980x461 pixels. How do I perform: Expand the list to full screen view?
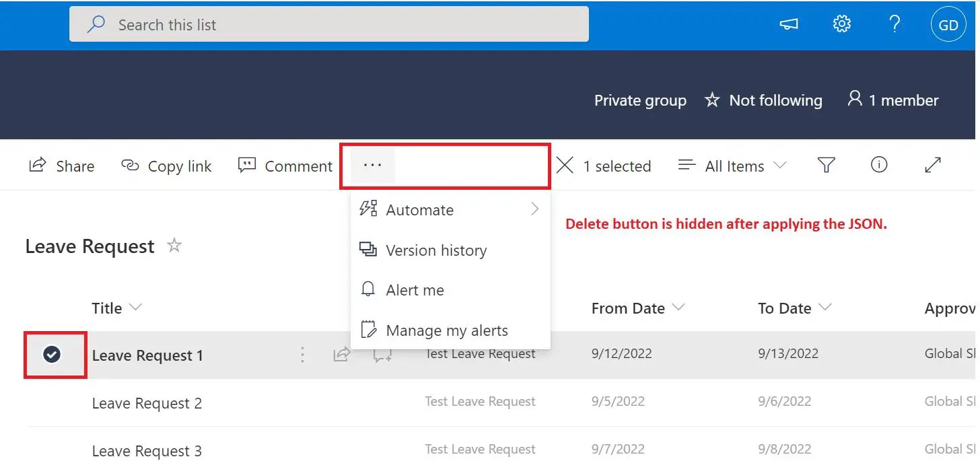click(x=933, y=165)
